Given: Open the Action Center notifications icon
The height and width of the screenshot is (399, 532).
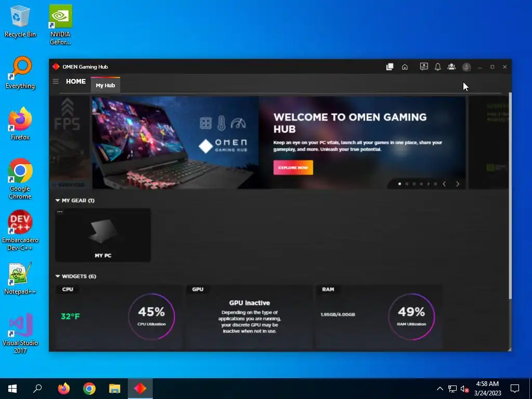Looking at the screenshot, I should (515, 389).
